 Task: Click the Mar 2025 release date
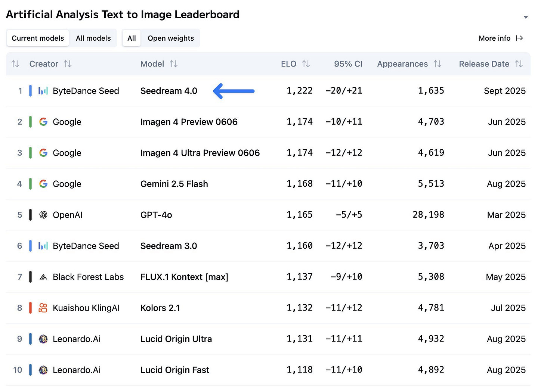506,215
